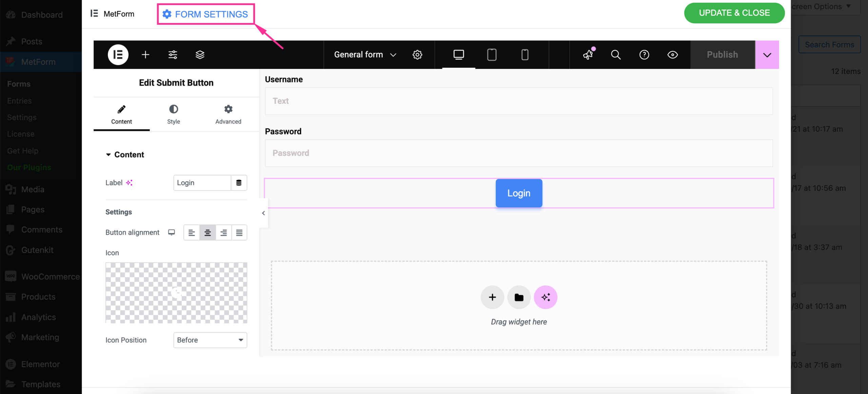The image size is (868, 394).
Task: Click the Publish button
Action: pyautogui.click(x=723, y=55)
